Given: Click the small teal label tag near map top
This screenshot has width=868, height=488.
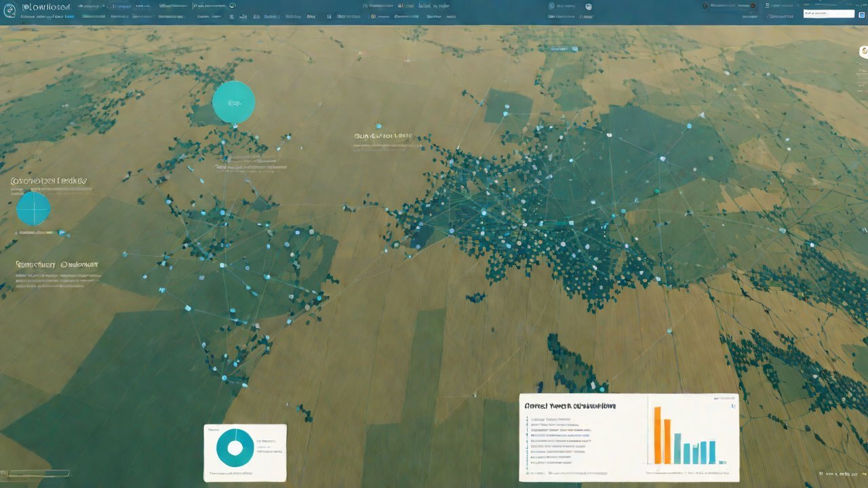Looking at the screenshot, I should click(x=564, y=49).
